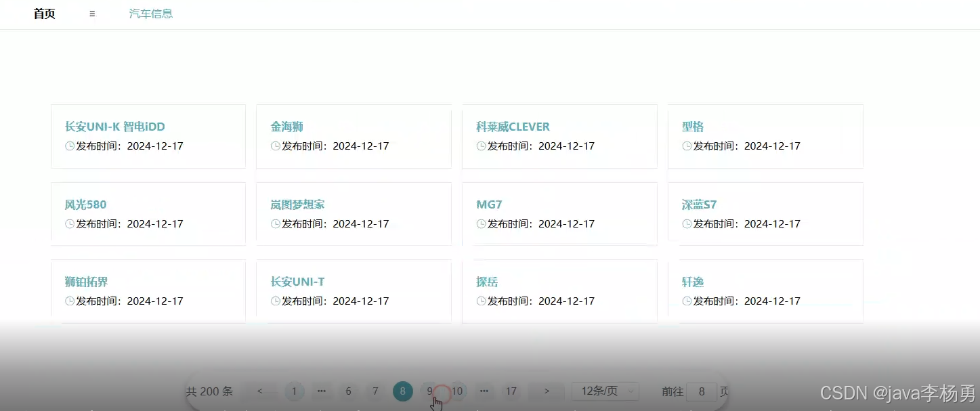
Task: Click the 前往 page number input field
Action: click(702, 391)
